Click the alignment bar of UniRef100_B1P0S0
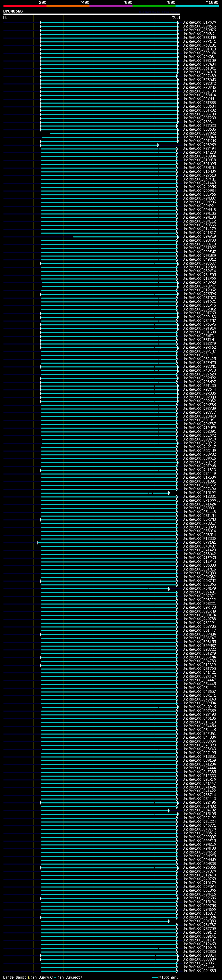Viewport: 222px width, 980px height. (110, 23)
